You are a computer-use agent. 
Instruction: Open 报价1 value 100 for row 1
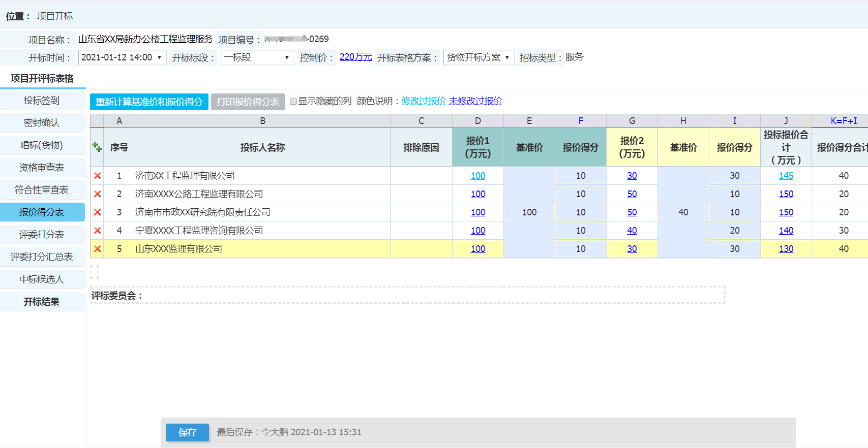(478, 176)
